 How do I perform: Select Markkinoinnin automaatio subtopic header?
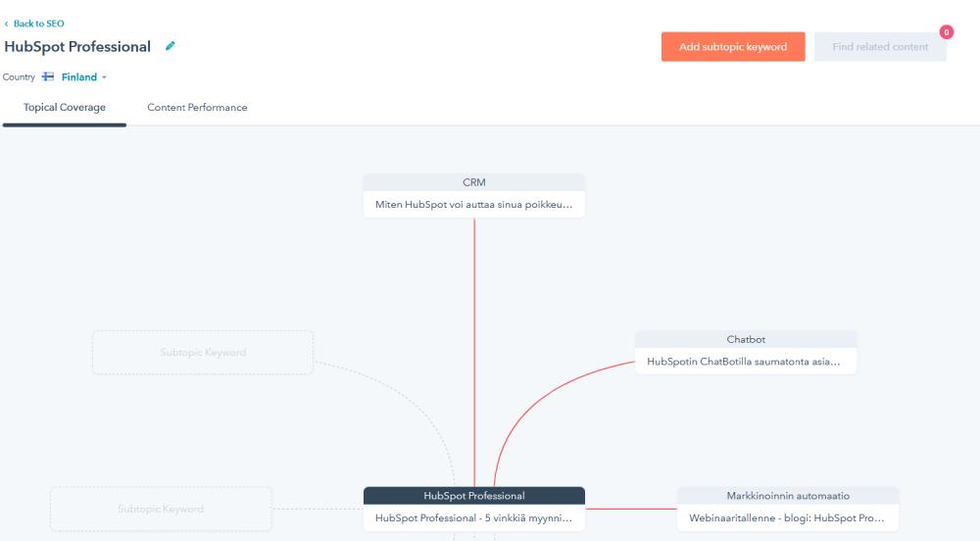tap(788, 496)
